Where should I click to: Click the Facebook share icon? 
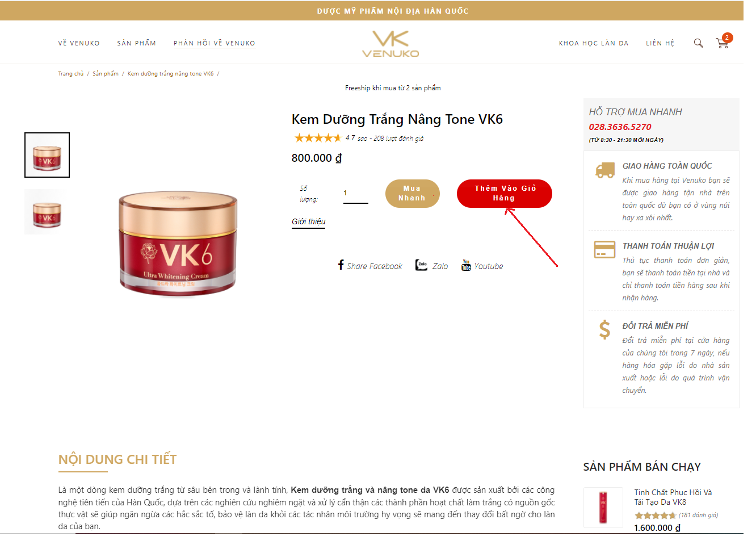pyautogui.click(x=341, y=265)
